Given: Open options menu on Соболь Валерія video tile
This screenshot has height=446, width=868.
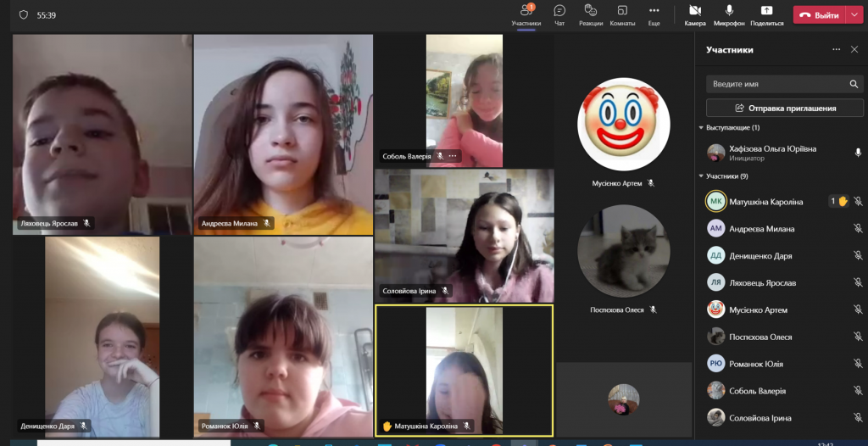Looking at the screenshot, I should click(x=453, y=156).
